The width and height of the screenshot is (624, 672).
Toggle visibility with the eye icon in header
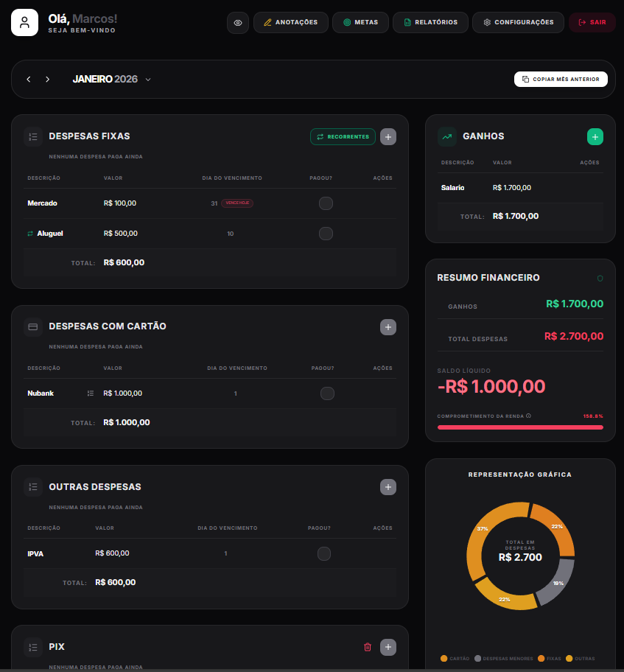tap(237, 22)
